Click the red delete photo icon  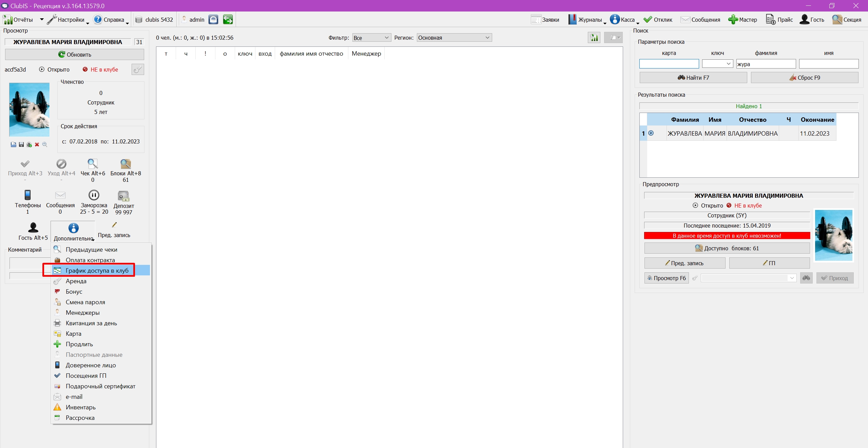[x=37, y=144]
